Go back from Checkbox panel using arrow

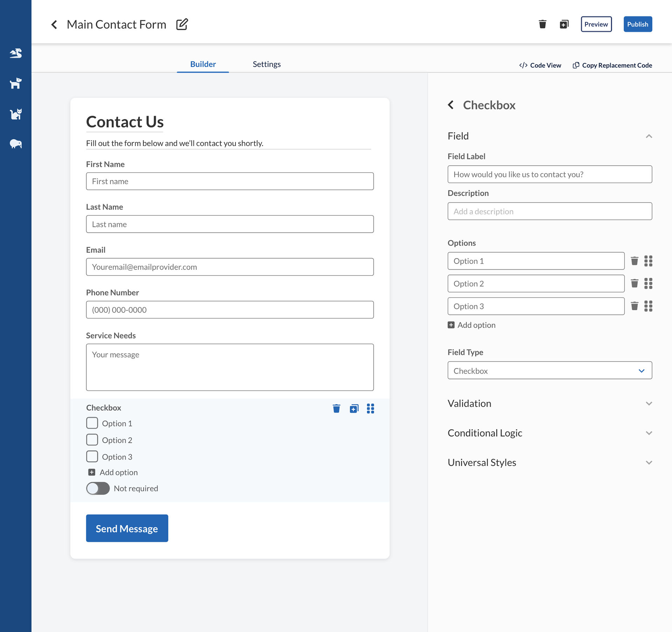tap(451, 105)
